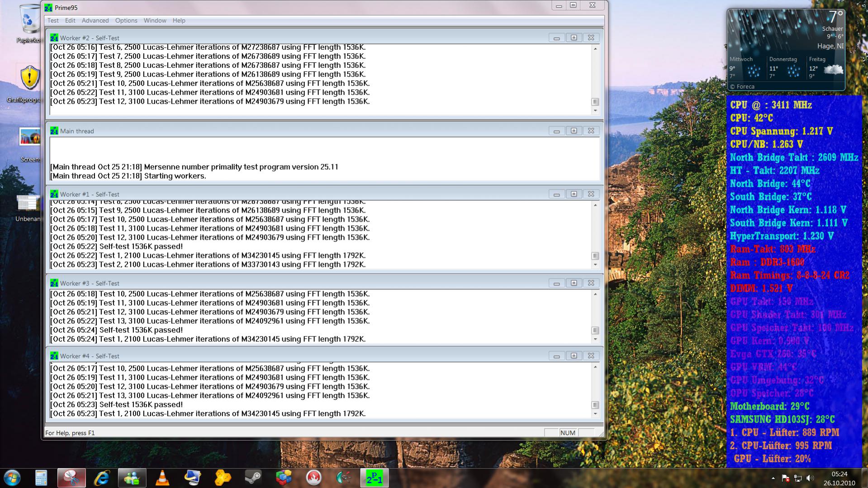Click Worker #4 scrollbar up arrow
Screen dimensions: 868x488
click(595, 367)
